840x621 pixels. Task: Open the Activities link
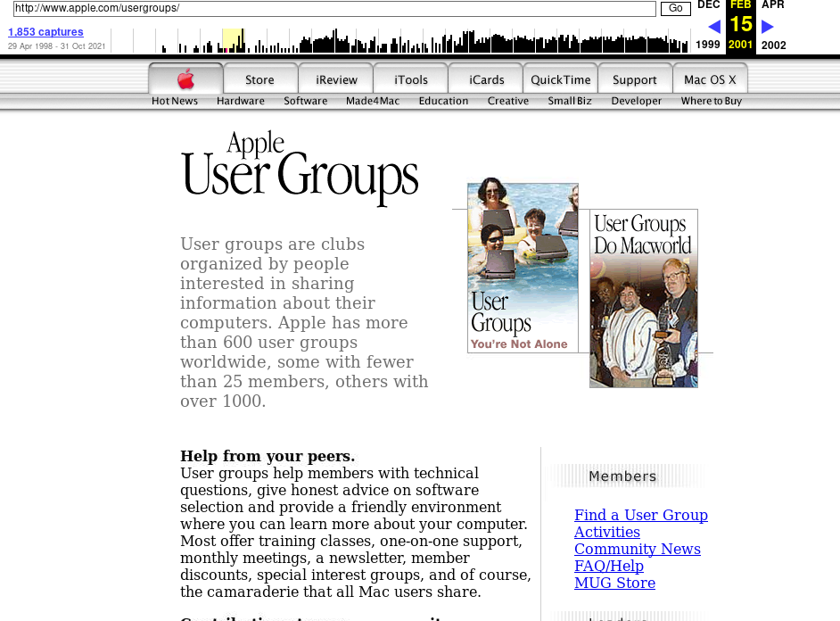tap(607, 532)
